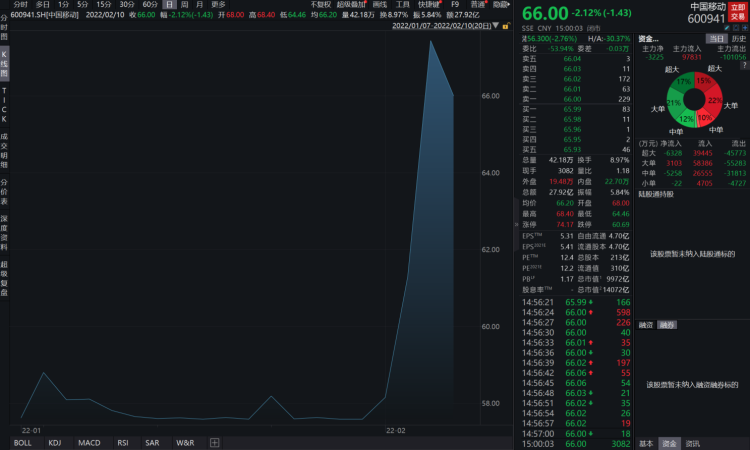Toggle the W&R indicator
Image resolution: width=750 pixels, height=450 pixels.
tap(185, 443)
